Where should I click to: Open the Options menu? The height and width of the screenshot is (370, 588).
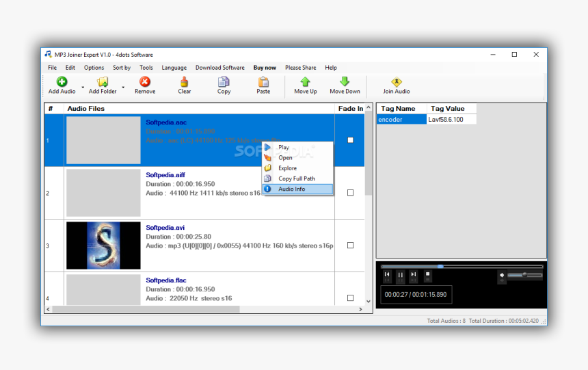pos(94,68)
